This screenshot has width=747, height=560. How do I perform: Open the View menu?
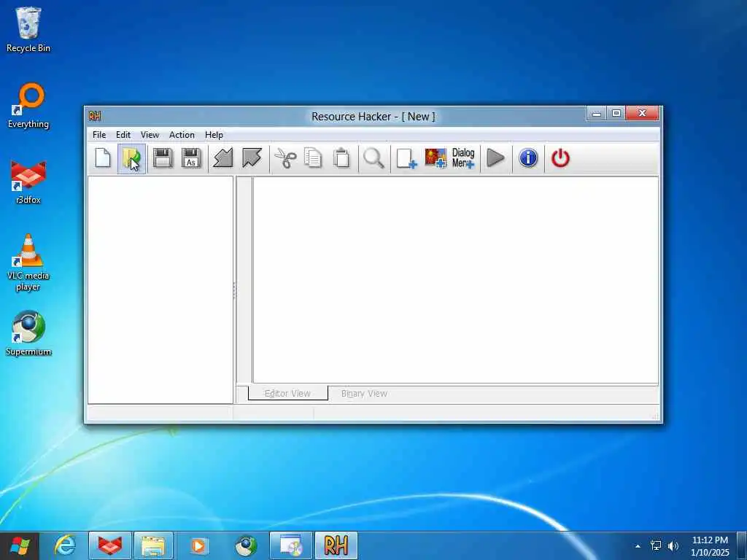point(150,135)
